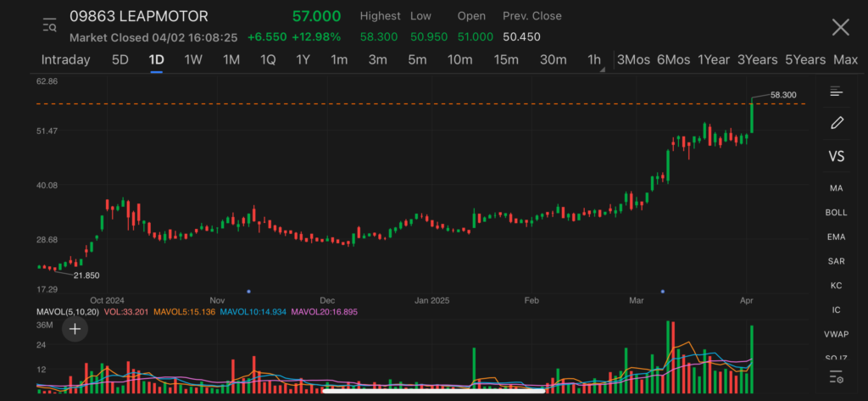Screen dimensions: 868x401
Task: Click the 09863 LEAPMOTOR stock title
Action: 139,17
